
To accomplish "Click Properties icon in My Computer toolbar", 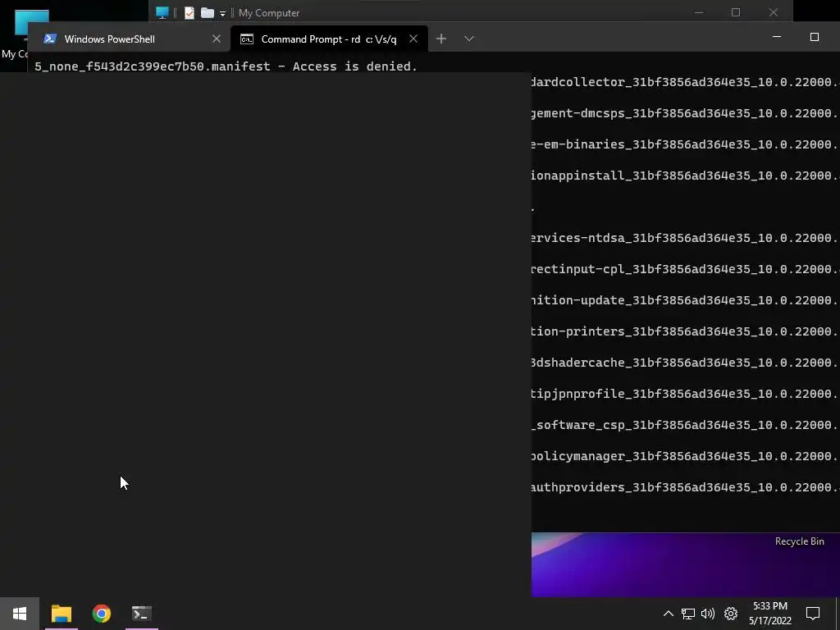I will [x=189, y=12].
